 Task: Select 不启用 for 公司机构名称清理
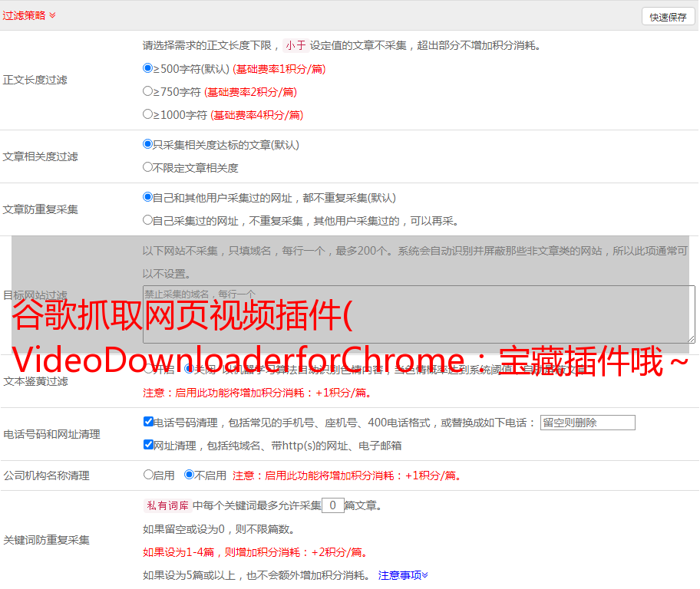190,475
